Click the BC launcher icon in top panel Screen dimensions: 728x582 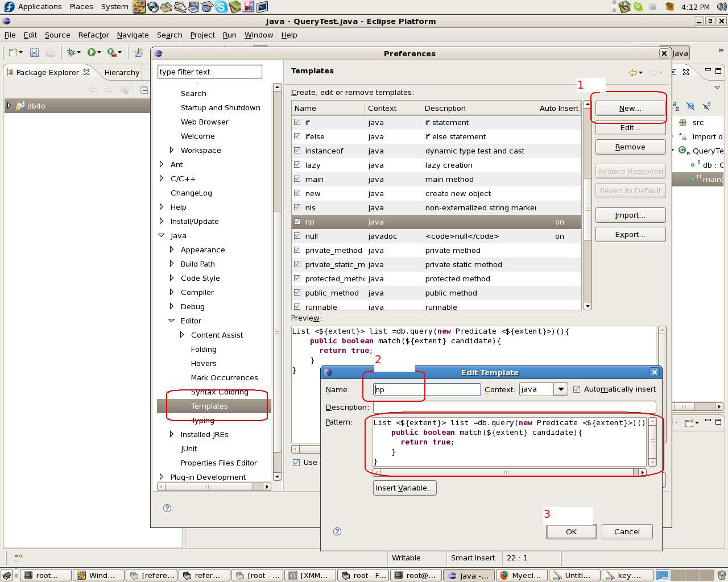click(249, 7)
